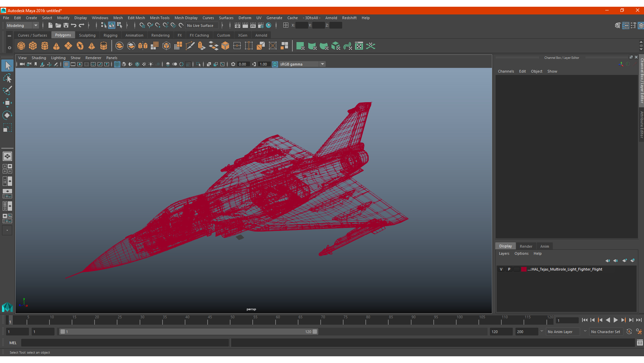Click the Channels menu button
This screenshot has width=644, height=363.
506,71
